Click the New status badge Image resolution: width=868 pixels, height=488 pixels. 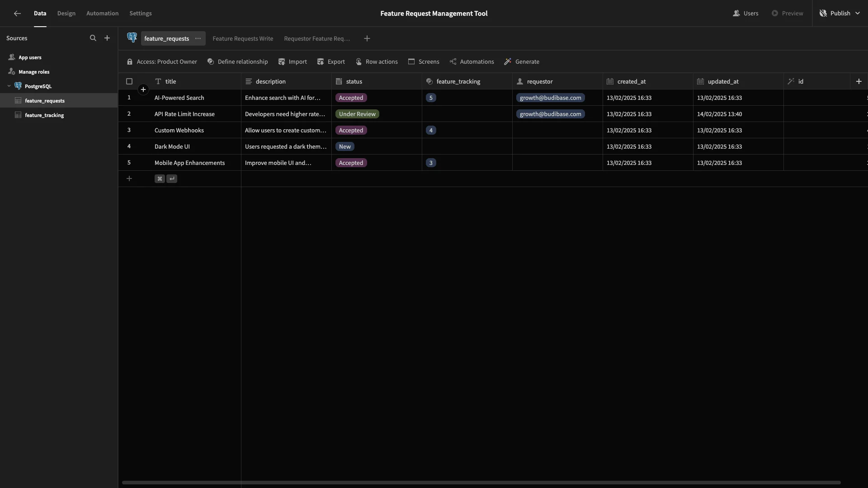(344, 146)
